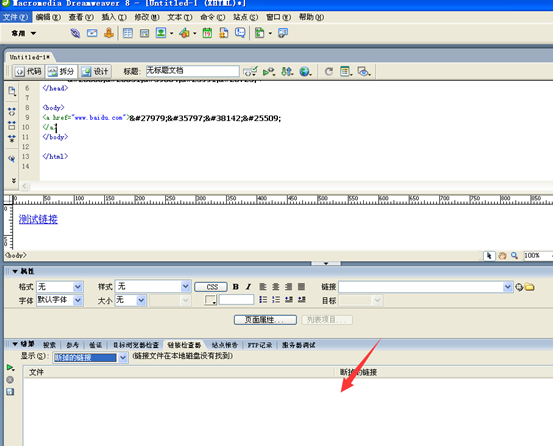553x446 pixels.
Task: Open the 显示 broken links dropdown
Action: 90,358
